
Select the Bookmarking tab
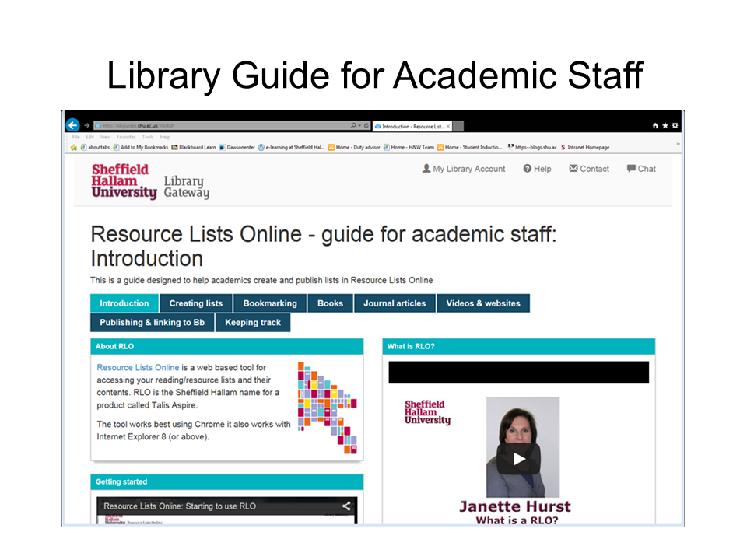point(270,303)
